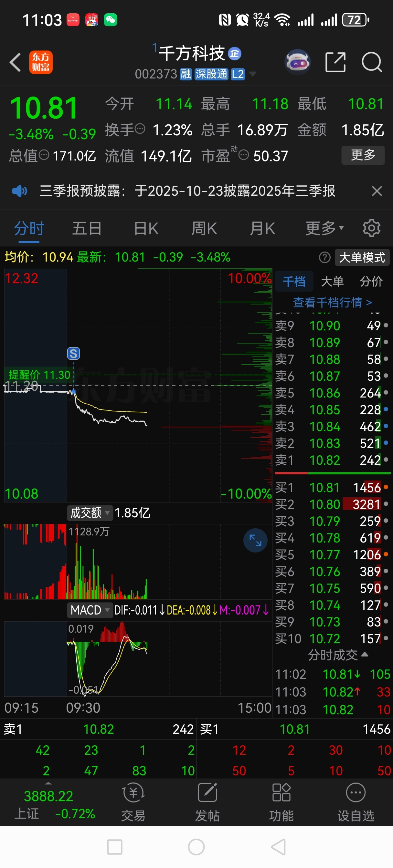393x868 pixels.
Task: Switch to 月K chart tab
Action: tap(262, 229)
